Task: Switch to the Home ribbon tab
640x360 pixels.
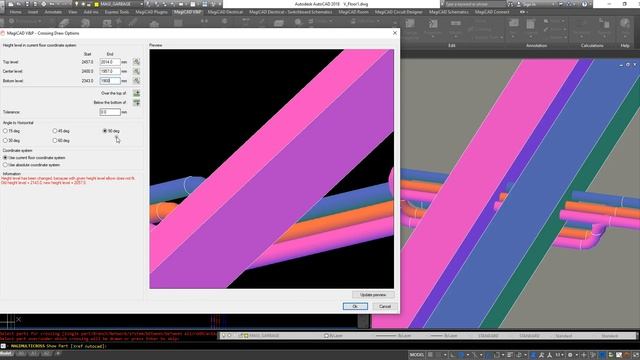Action: tap(16, 12)
